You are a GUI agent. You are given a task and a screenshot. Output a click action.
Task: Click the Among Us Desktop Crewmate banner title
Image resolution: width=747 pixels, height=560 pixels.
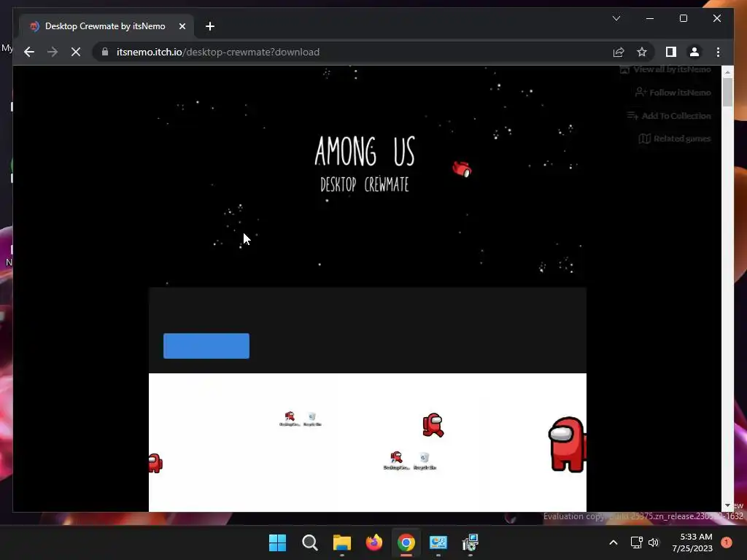[x=365, y=163]
